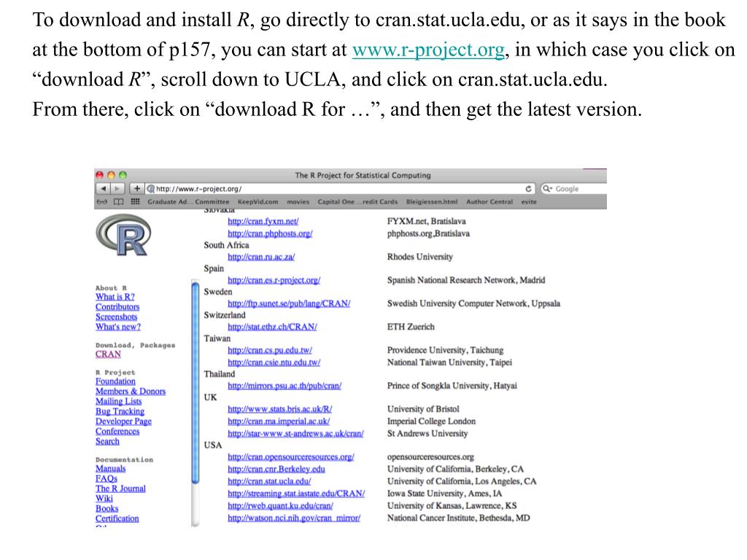Image resolution: width=747 pixels, height=560 pixels.
Task: Open the Bleigiessen.html bookmark
Action: click(432, 202)
